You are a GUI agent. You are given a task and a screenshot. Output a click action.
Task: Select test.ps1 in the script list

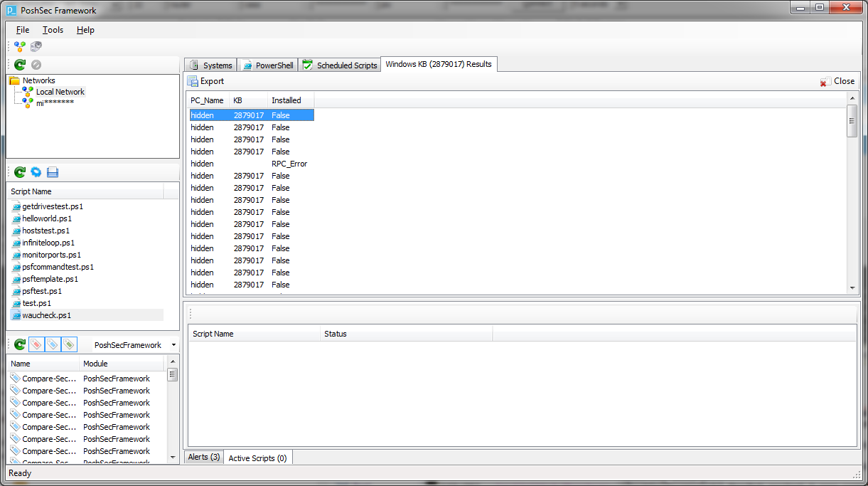[36, 303]
